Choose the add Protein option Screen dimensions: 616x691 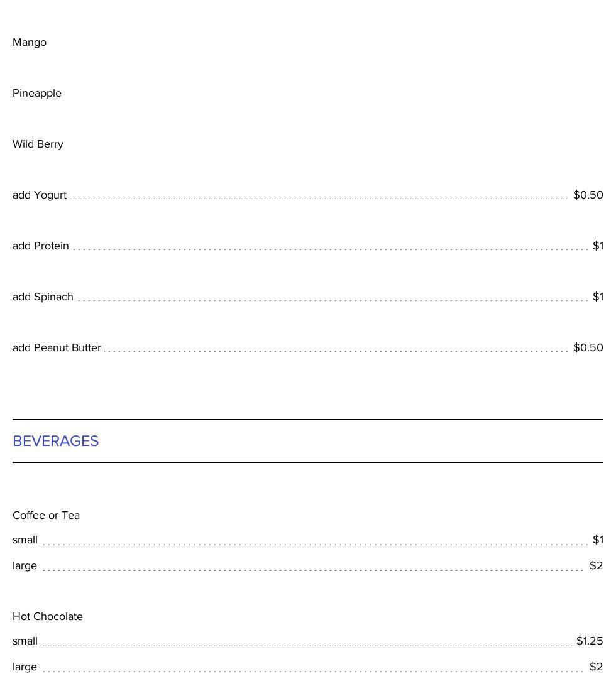pos(41,246)
